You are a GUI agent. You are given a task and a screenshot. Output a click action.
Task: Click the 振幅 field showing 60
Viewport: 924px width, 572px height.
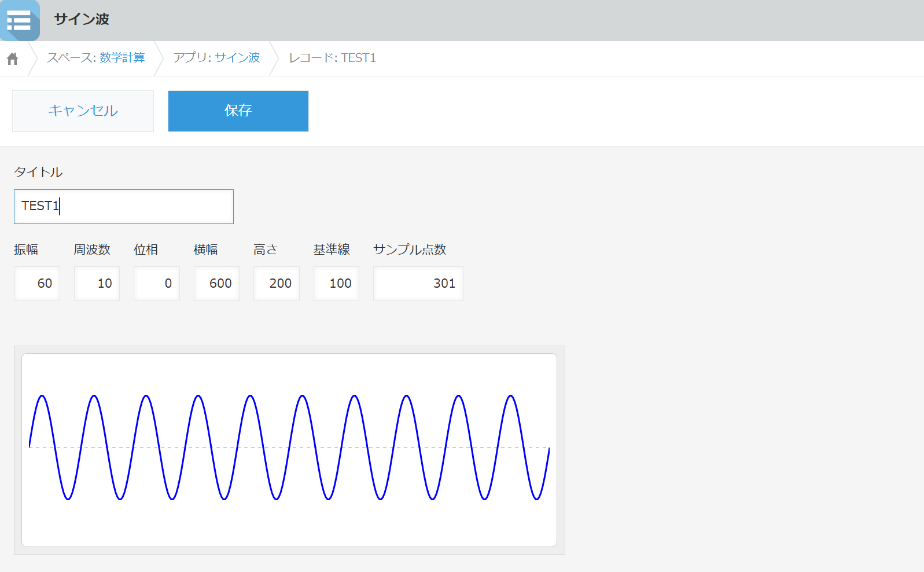click(x=37, y=284)
